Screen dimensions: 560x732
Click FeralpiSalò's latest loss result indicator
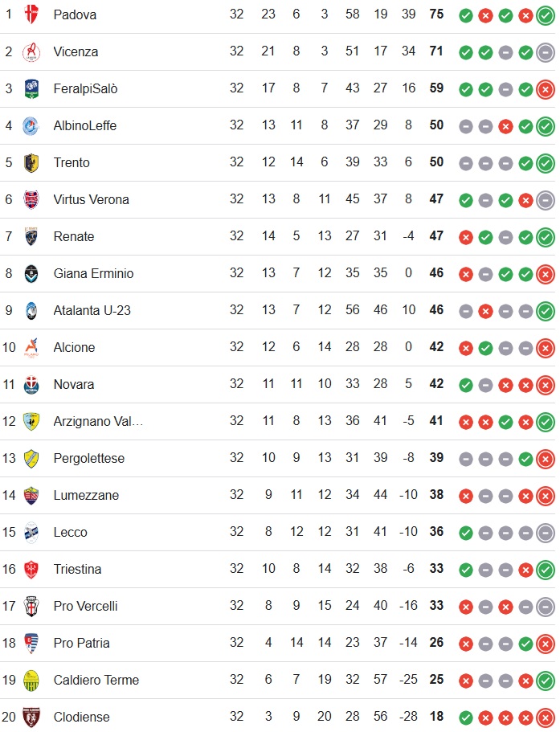[x=546, y=89]
